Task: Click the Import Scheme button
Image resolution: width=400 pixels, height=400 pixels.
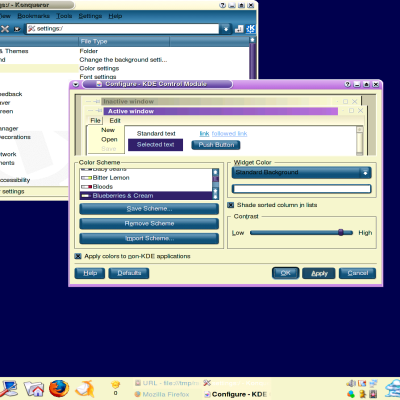Action: coord(149,239)
